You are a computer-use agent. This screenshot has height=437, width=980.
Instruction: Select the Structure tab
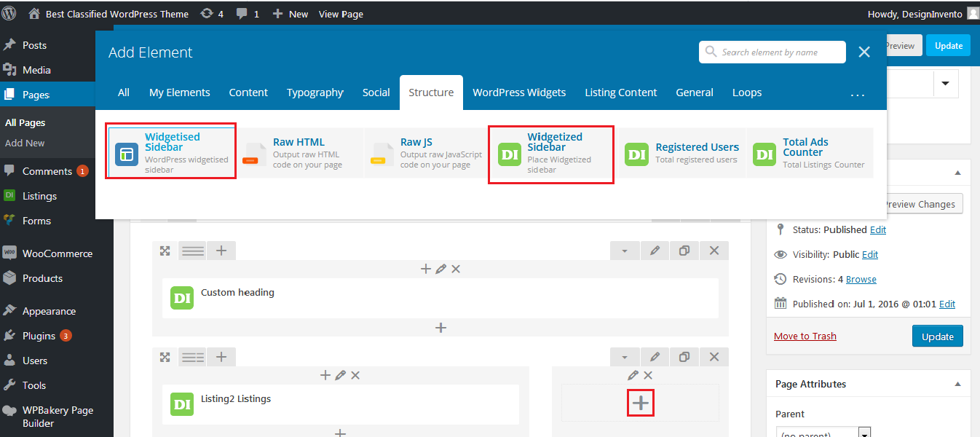click(431, 92)
